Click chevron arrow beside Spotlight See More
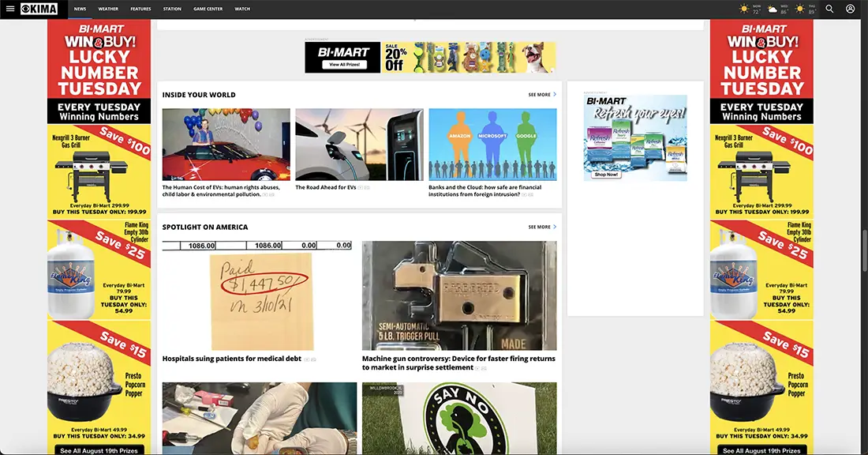The width and height of the screenshot is (868, 455). click(x=555, y=227)
